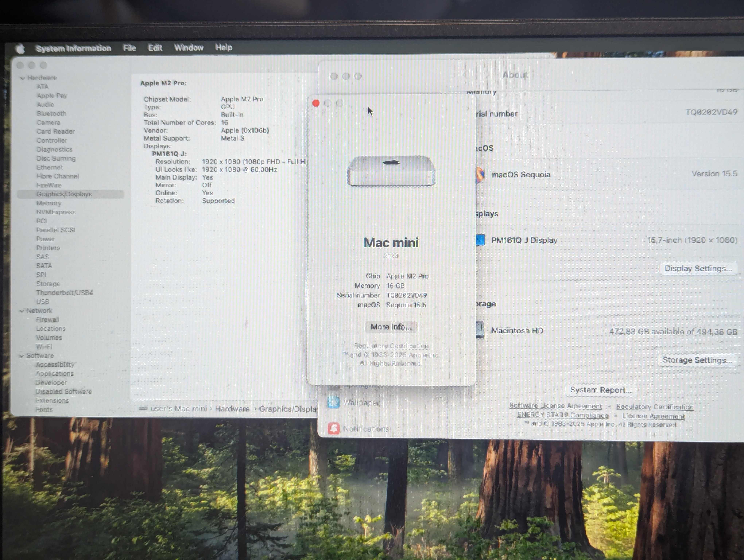Image resolution: width=744 pixels, height=560 pixels.
Task: Select Wi-Fi under Network
Action: [44, 347]
